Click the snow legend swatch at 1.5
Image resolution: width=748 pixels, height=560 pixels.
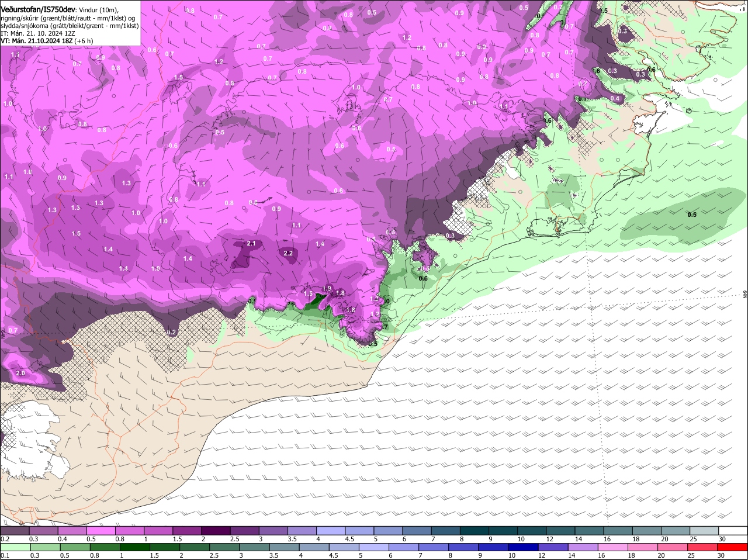(x=187, y=531)
